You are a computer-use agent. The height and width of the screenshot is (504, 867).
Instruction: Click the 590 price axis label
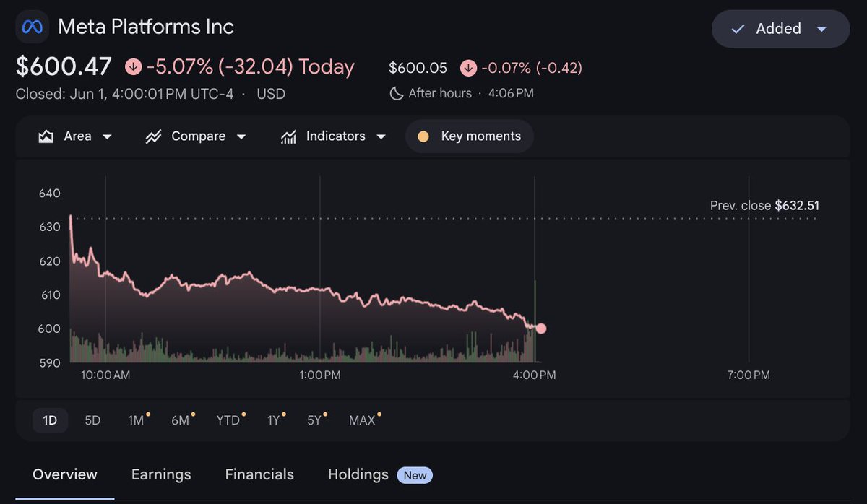click(x=50, y=363)
